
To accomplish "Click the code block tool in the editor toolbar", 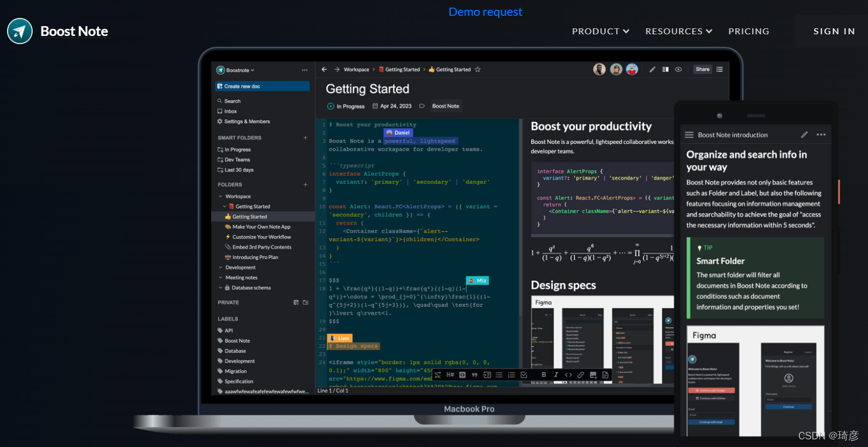I will 462,375.
